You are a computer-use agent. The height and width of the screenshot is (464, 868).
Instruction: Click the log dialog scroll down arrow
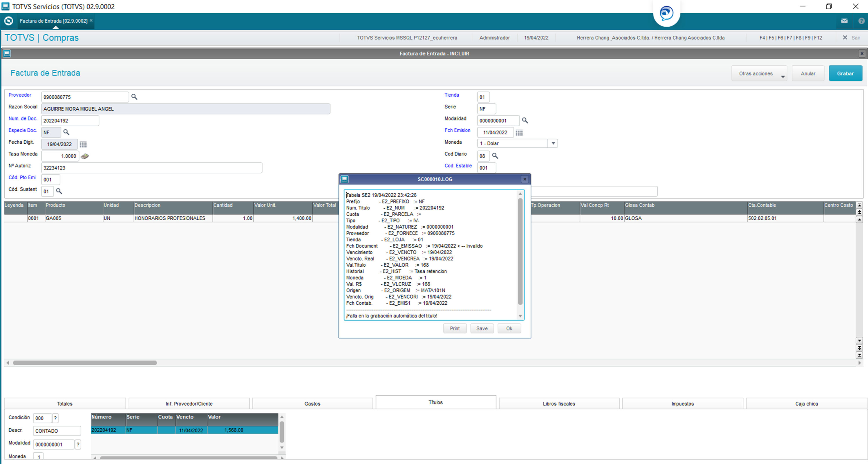(520, 316)
